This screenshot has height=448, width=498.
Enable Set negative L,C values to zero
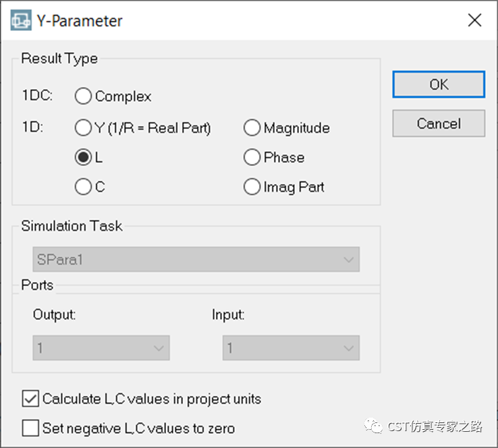[x=30, y=428]
